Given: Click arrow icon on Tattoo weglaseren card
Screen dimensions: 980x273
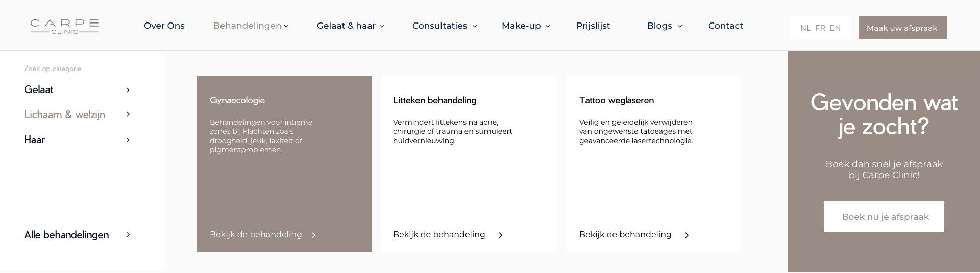Looking at the screenshot, I should 687,235.
